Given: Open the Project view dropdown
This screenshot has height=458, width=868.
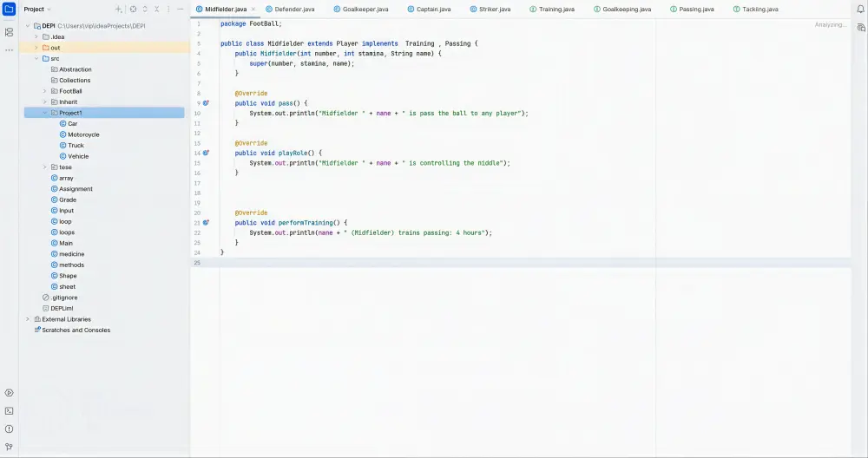Looking at the screenshot, I should 37,9.
